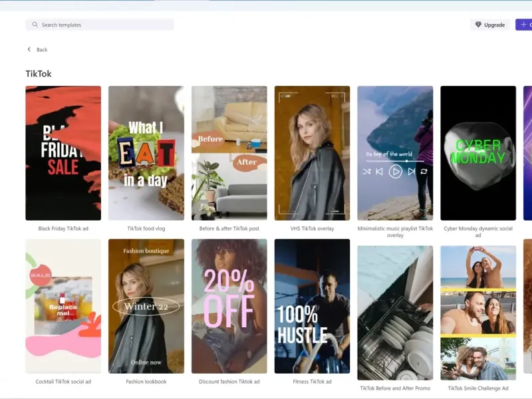Click the magnifying glass search icon
The height and width of the screenshot is (399, 532).
[x=35, y=25]
